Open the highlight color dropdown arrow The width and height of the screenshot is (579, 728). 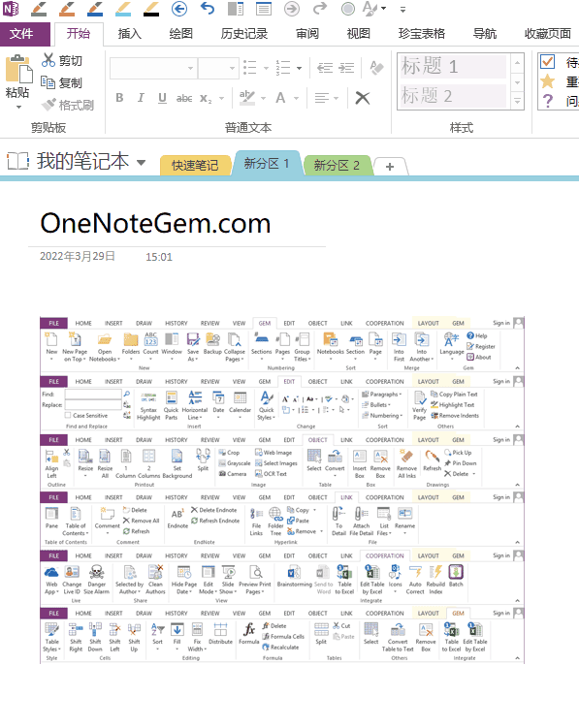(264, 98)
